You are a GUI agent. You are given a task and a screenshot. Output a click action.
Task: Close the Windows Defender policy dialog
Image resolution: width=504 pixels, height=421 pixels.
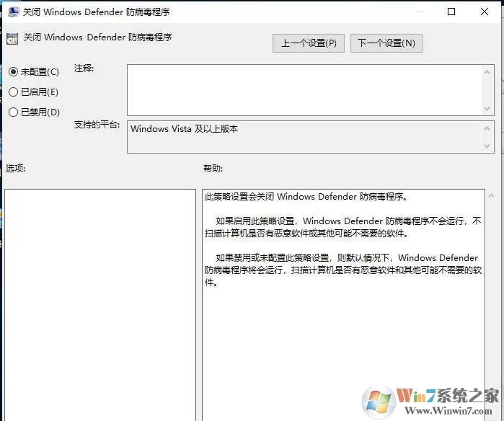coord(485,12)
